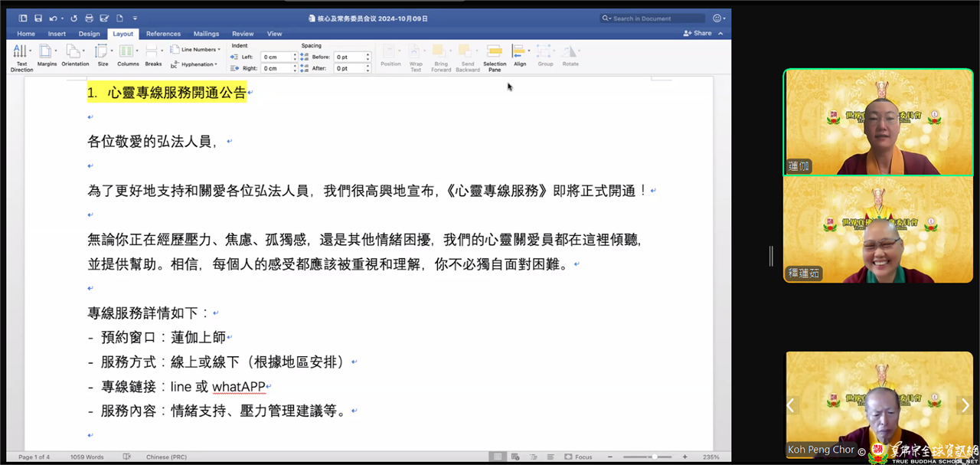
Task: Expand the Hyphenation dropdown
Action: click(x=195, y=64)
